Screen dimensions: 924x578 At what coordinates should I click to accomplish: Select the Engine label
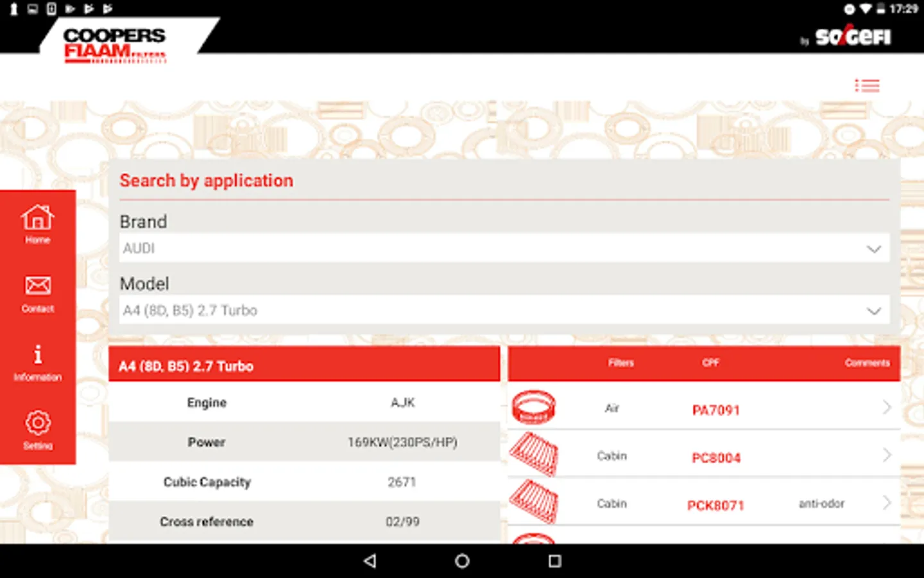point(207,403)
